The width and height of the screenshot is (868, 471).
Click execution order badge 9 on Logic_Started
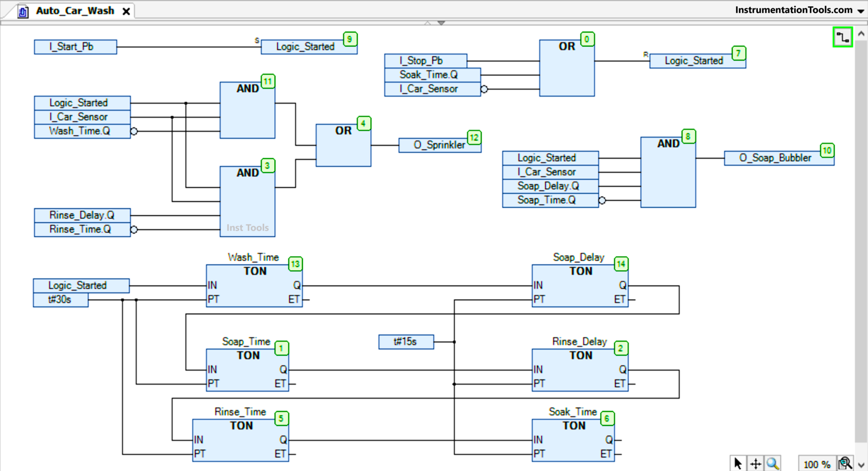(350, 39)
